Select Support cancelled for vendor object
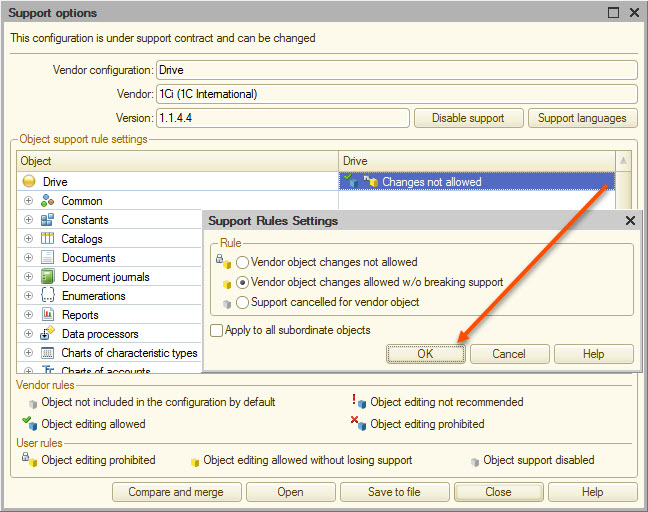 242,302
